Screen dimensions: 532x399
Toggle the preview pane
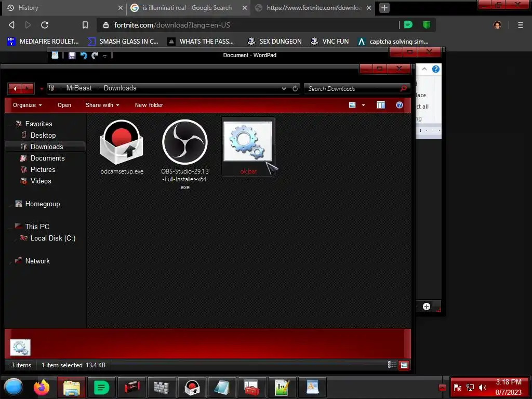point(381,105)
